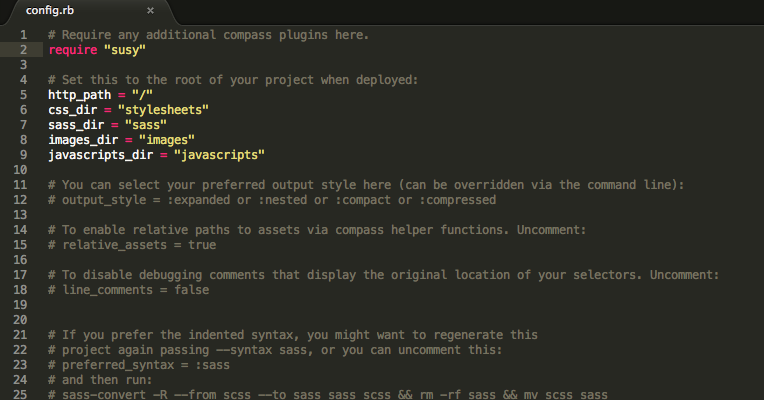The image size is (764, 400).
Task: Close the config.rb tab
Action: 151,10
